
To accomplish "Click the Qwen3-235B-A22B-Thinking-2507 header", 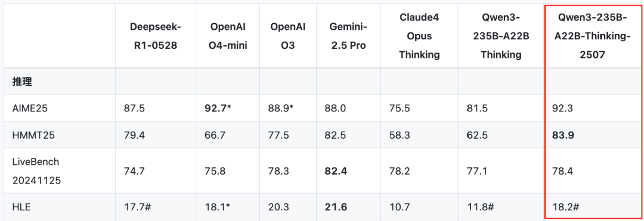I will (592, 36).
